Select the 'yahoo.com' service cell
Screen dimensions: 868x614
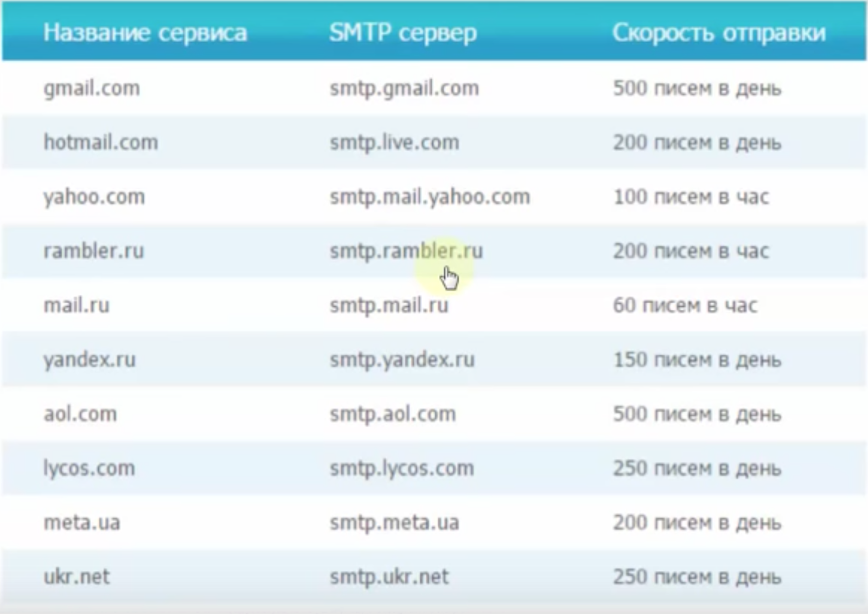point(94,197)
